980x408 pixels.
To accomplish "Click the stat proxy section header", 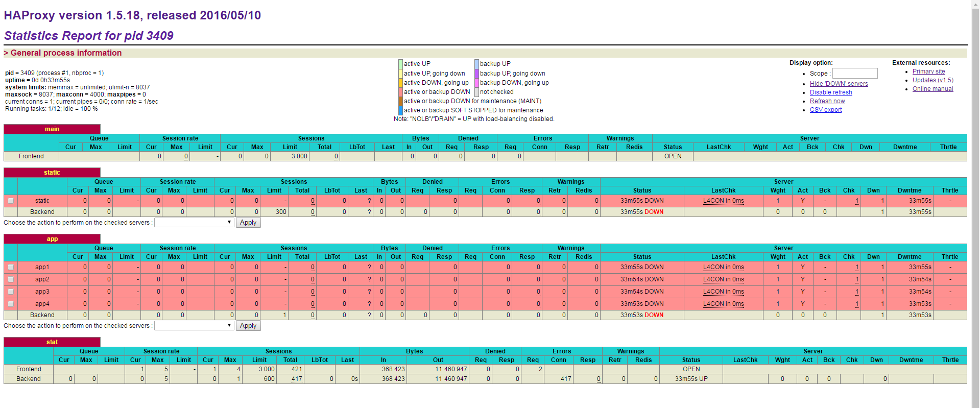I will (52, 342).
